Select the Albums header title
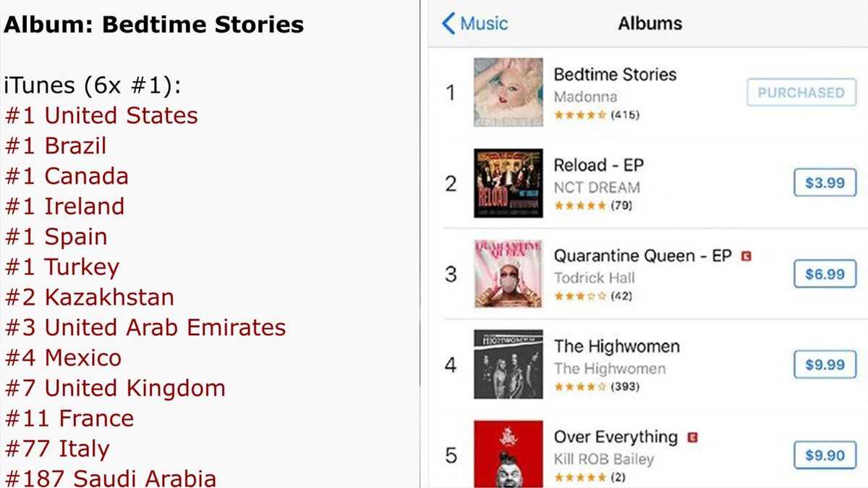This screenshot has width=868, height=488. click(x=649, y=23)
